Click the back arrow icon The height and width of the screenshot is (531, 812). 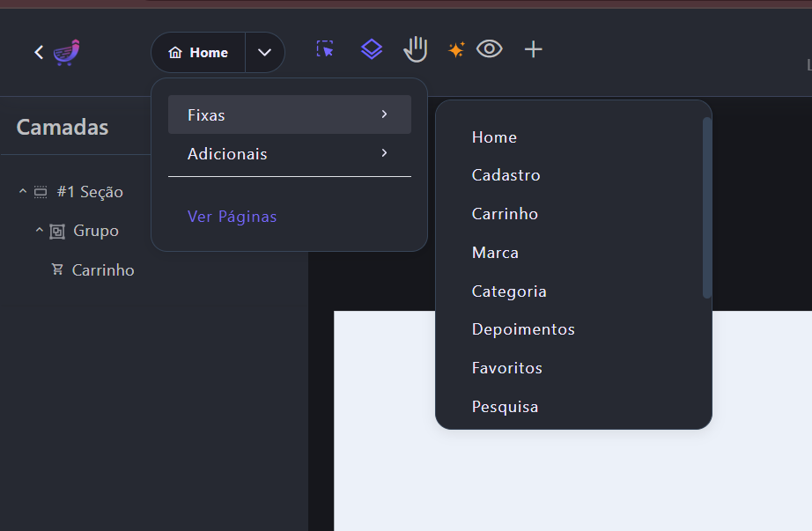point(39,53)
